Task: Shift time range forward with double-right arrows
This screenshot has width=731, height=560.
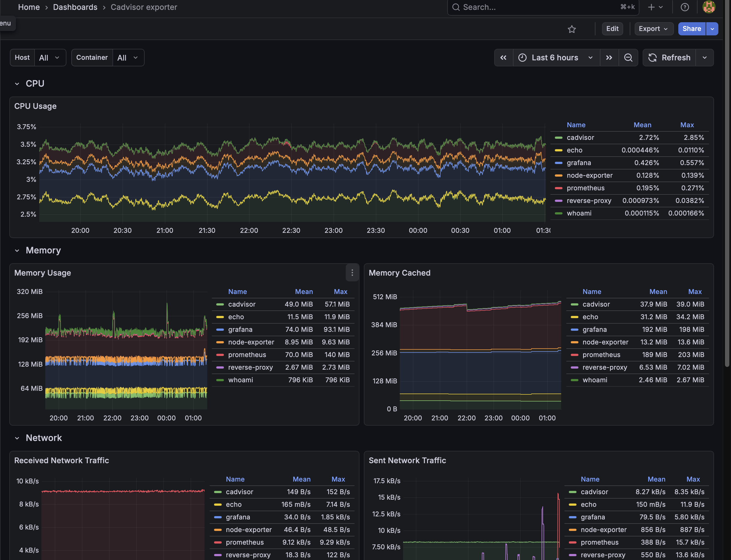Action: [x=609, y=57]
